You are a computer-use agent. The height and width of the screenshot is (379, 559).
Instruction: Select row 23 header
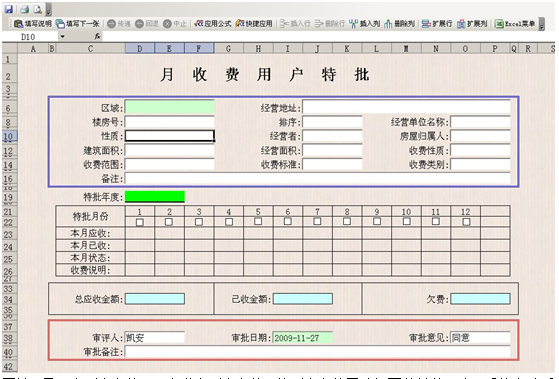[x=9, y=235]
